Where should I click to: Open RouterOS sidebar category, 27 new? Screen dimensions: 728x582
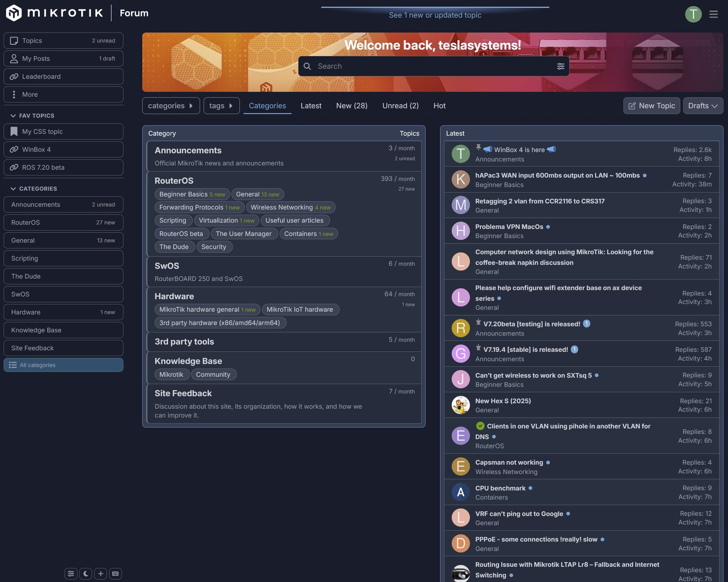pyautogui.click(x=63, y=222)
